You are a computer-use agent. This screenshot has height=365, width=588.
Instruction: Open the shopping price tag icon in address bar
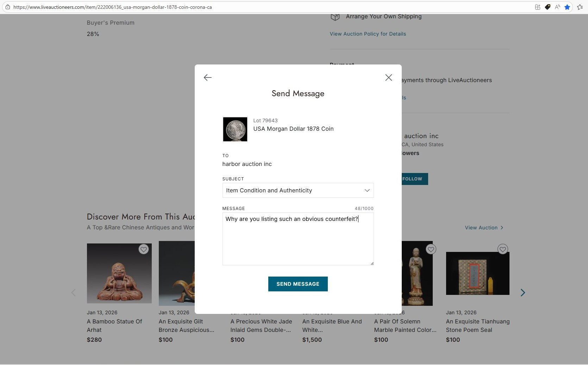[x=548, y=7]
